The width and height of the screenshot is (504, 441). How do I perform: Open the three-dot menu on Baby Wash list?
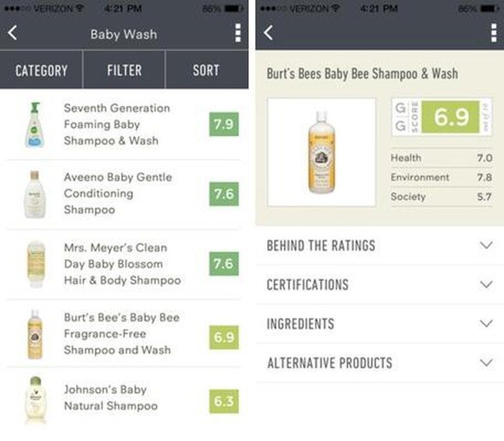[x=238, y=34]
